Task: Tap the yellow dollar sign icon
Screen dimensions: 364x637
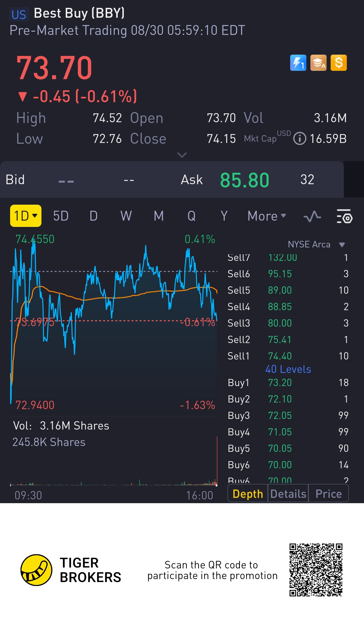Action: point(339,63)
